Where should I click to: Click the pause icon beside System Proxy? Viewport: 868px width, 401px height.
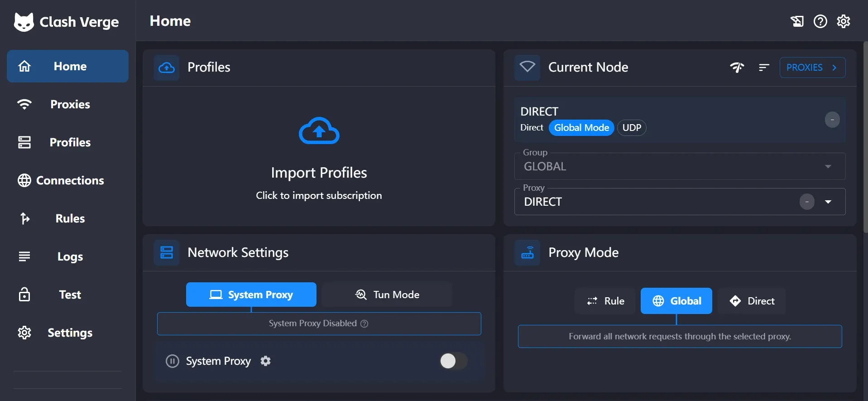(x=172, y=361)
